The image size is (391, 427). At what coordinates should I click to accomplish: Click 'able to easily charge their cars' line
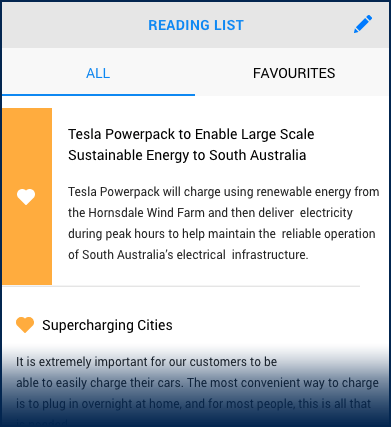click(x=197, y=383)
